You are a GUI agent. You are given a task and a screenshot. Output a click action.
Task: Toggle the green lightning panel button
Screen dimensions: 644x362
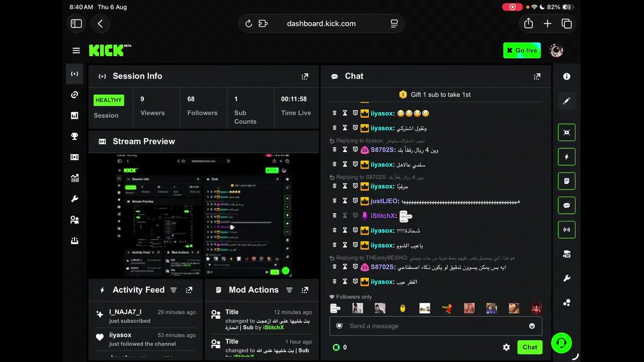[567, 157]
